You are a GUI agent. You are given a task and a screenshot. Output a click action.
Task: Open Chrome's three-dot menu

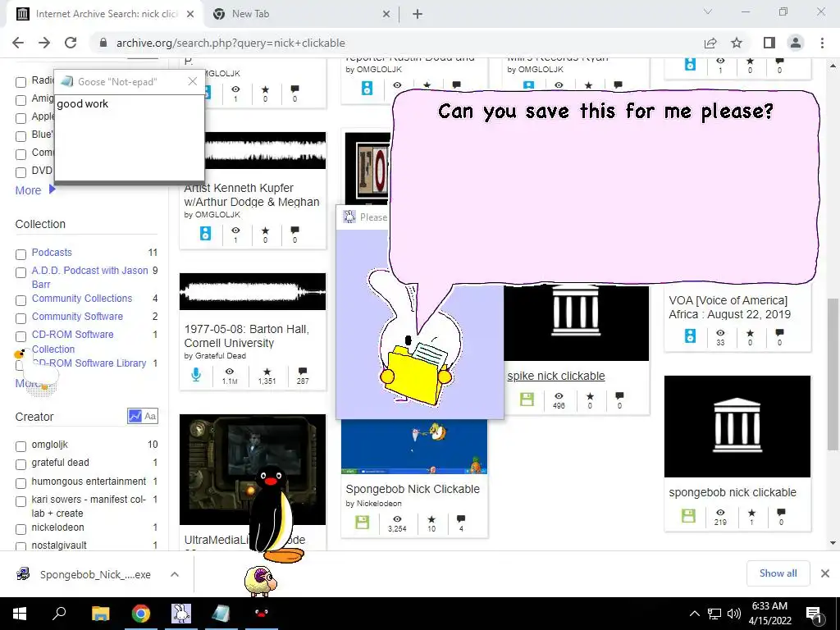822,43
